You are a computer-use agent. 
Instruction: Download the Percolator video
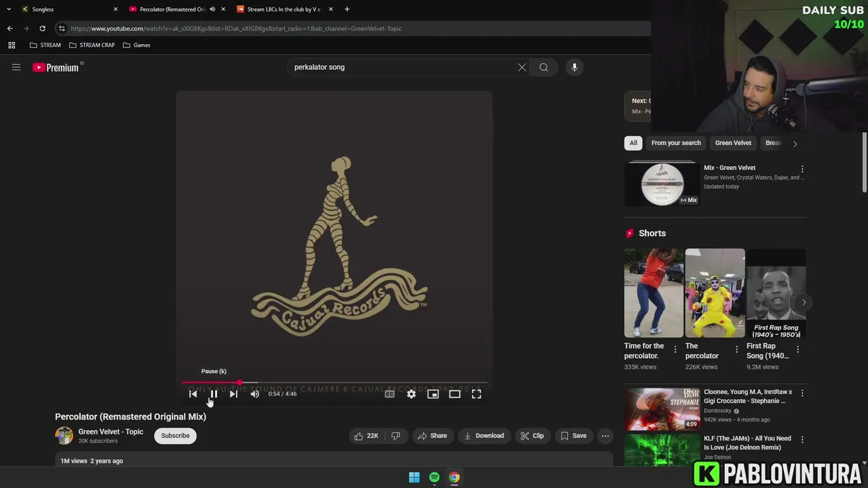point(484,436)
